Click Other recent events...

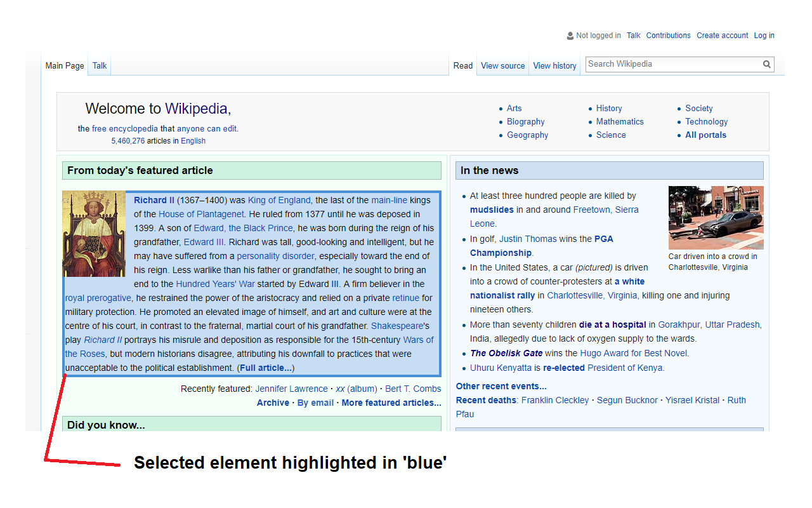pos(501,386)
